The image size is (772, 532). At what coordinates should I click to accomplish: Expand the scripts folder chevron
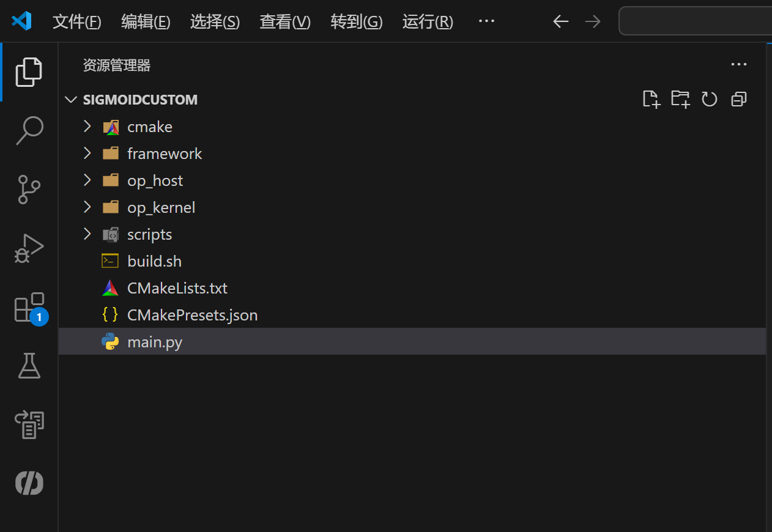click(87, 234)
